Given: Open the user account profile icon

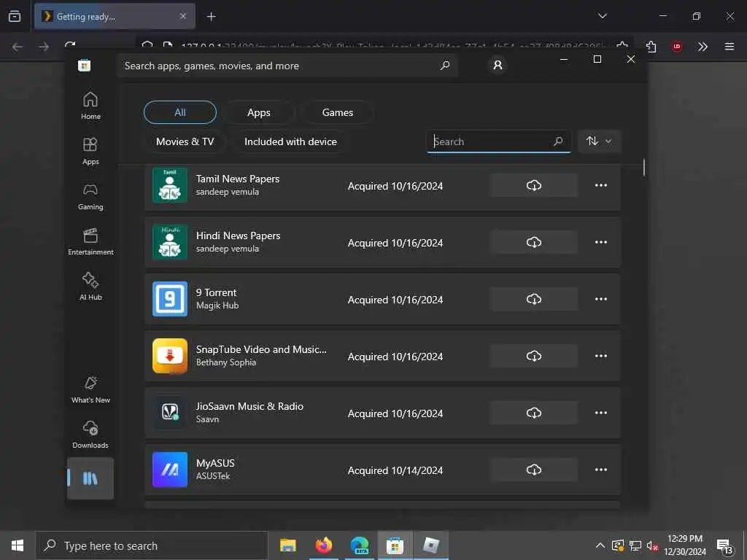Looking at the screenshot, I should click(x=498, y=65).
